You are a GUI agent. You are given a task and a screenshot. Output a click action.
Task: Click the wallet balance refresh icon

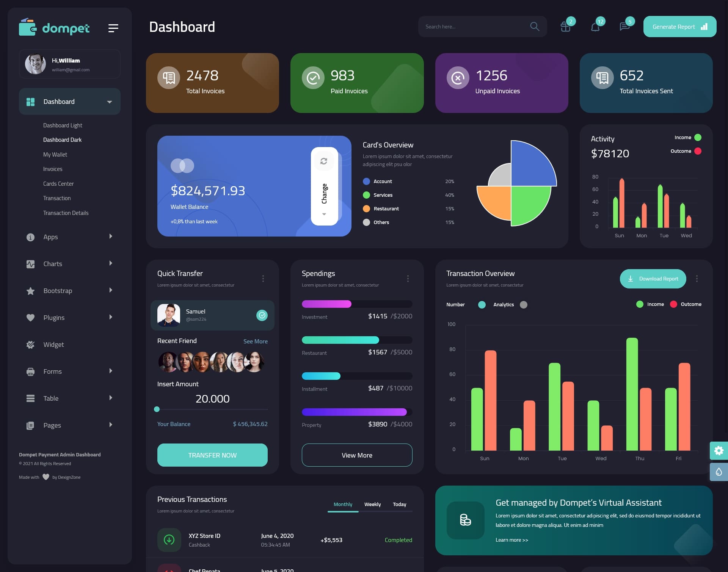tap(325, 161)
